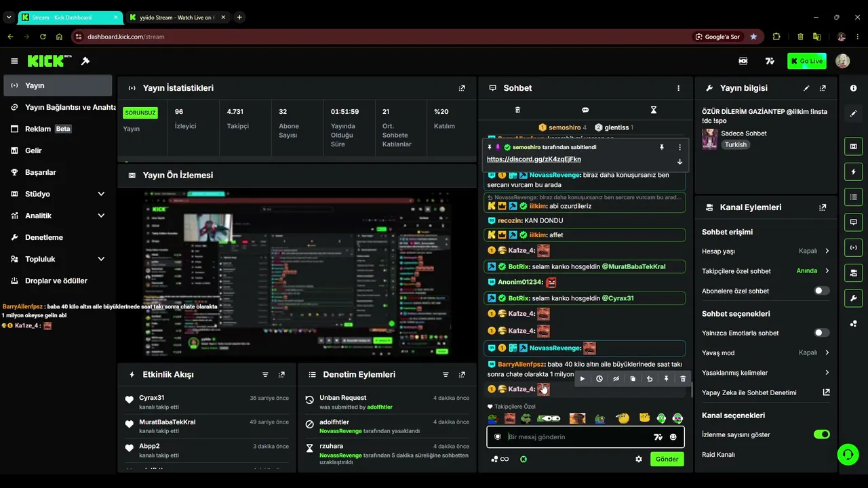
Task: Click the Go Live button
Action: coord(807,61)
